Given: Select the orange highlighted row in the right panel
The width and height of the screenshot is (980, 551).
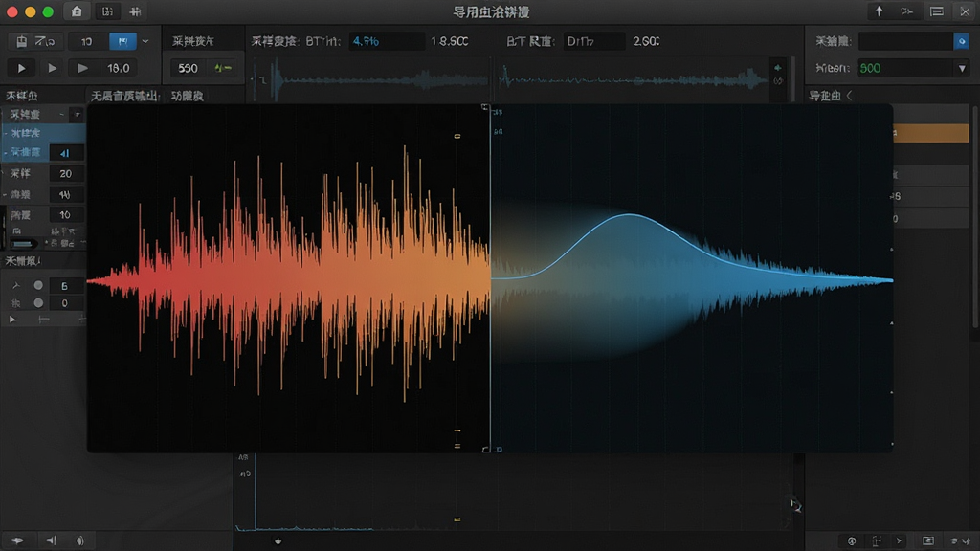Looking at the screenshot, I should [930, 133].
